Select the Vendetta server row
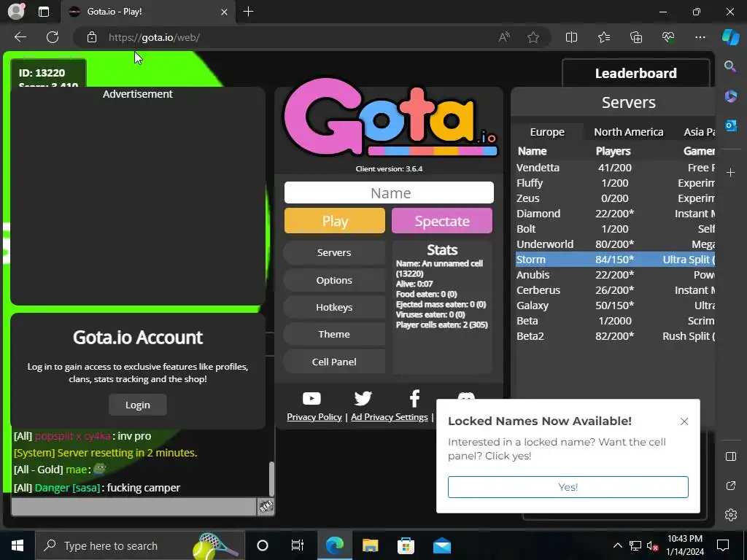This screenshot has width=747, height=560. 615,168
